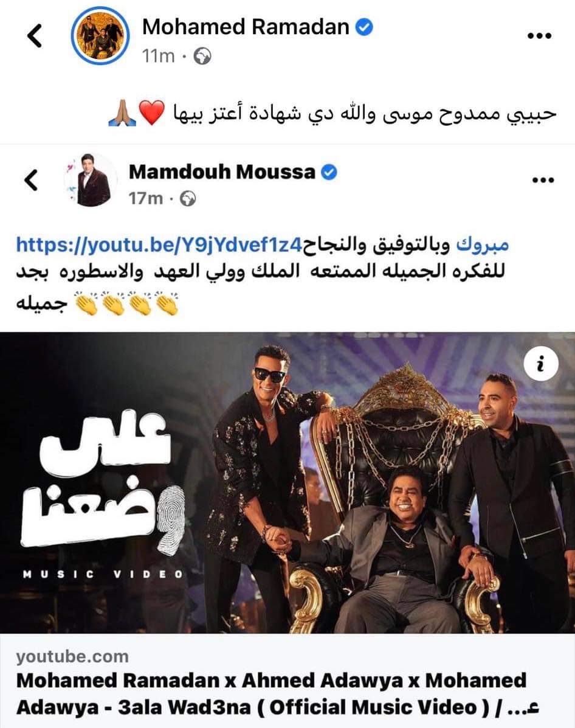
Task: Tap the back arrow beside Mamdouh Moussa's avatar
Action: pyautogui.click(x=30, y=180)
